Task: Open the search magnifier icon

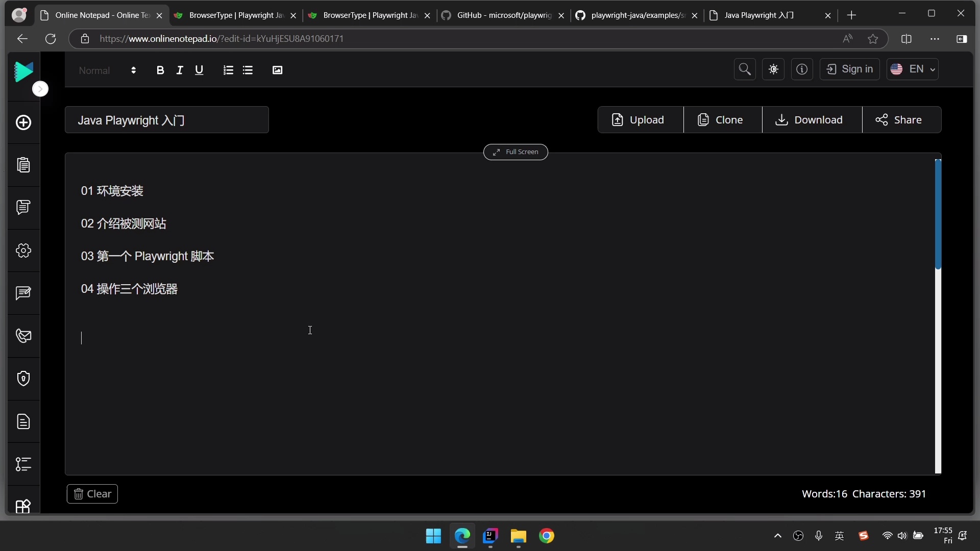Action: pyautogui.click(x=745, y=69)
